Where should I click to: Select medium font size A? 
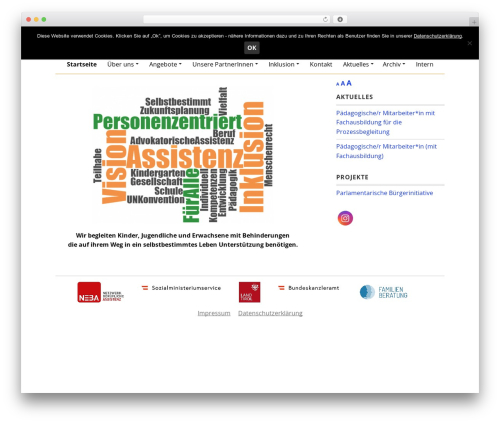(x=343, y=84)
